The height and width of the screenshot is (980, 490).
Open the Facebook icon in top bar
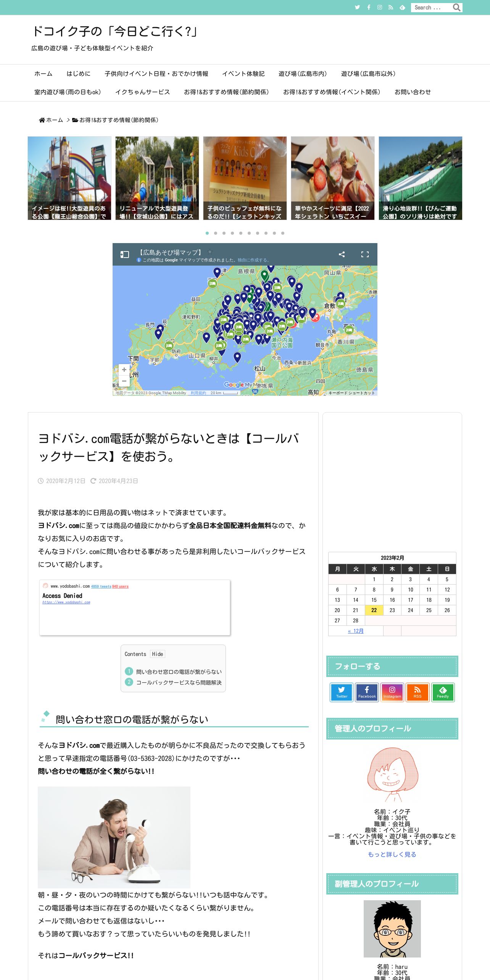pos(369,7)
